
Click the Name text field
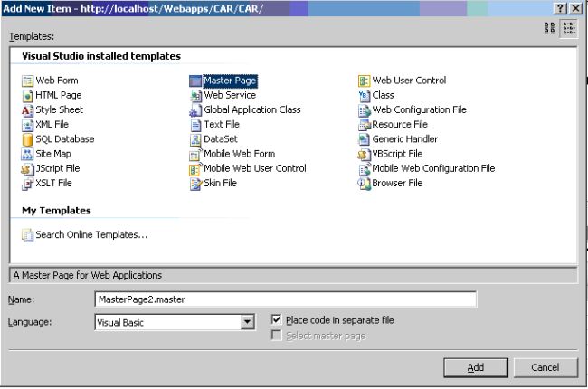(285, 299)
